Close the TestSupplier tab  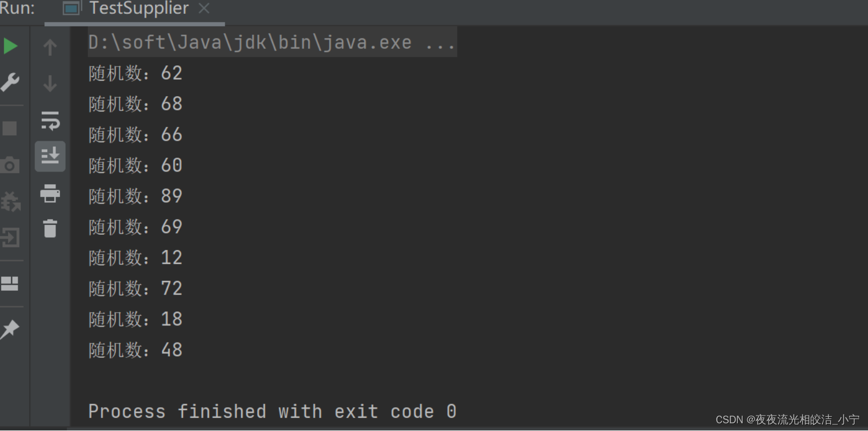pyautogui.click(x=204, y=9)
